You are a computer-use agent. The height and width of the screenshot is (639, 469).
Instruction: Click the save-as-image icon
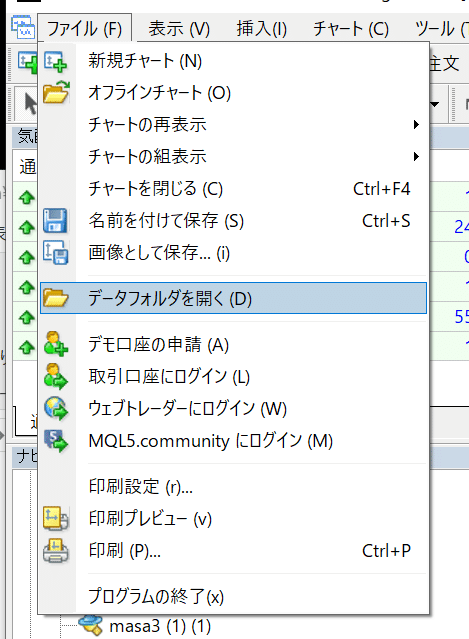click(56, 252)
